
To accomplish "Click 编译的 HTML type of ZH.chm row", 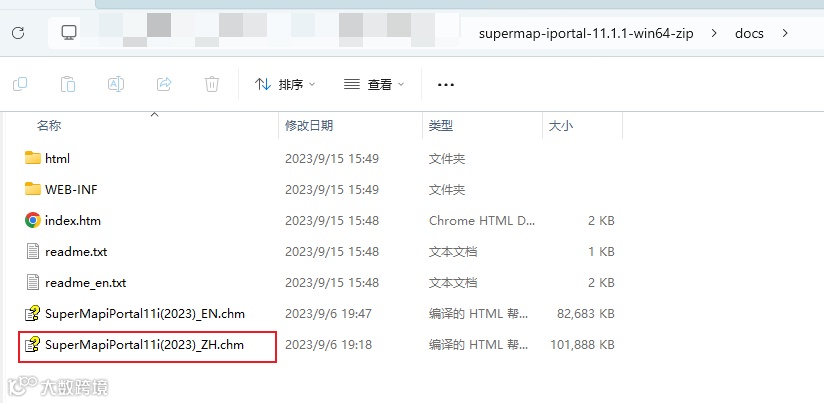I will 479,345.
